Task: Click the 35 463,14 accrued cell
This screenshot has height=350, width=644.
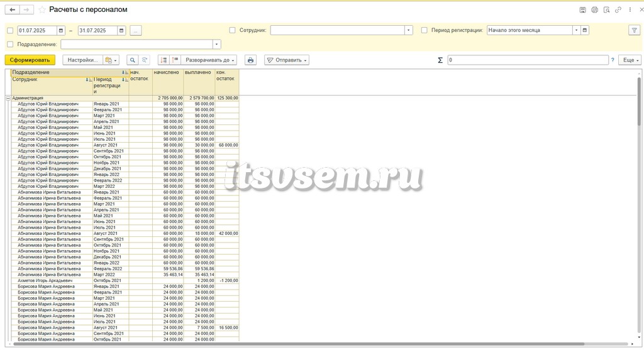Action: pyautogui.click(x=168, y=275)
